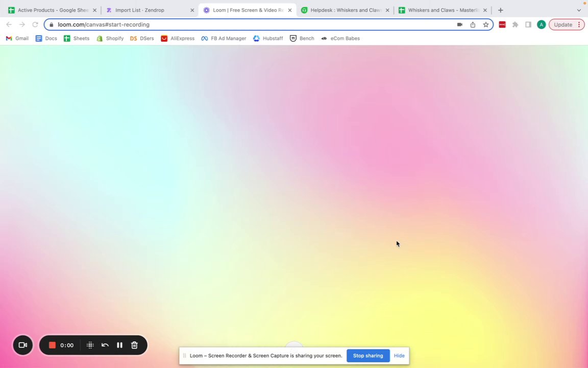Open the FB Ad Manager bookmark
Viewport: 588px width, 368px height.
coord(224,38)
